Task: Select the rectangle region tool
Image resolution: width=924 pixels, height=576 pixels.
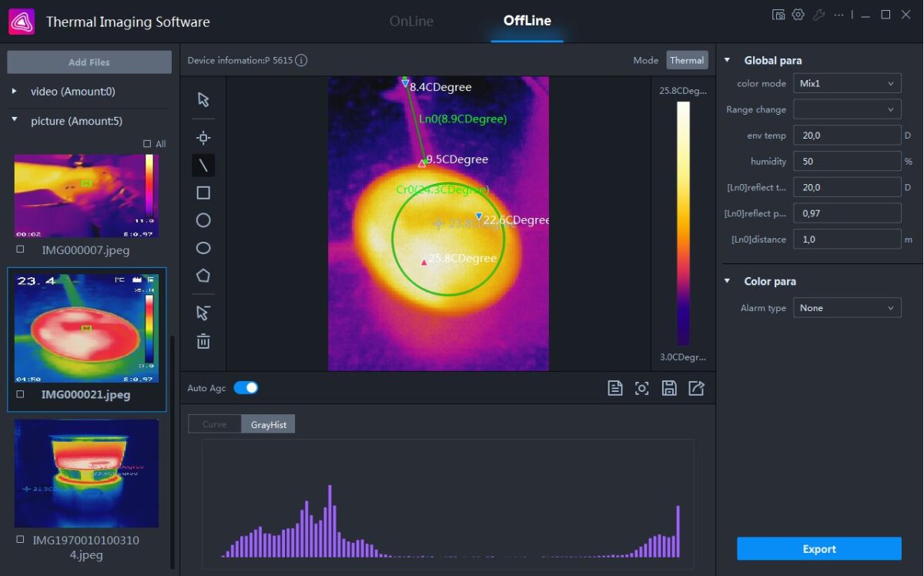Action: [x=203, y=193]
